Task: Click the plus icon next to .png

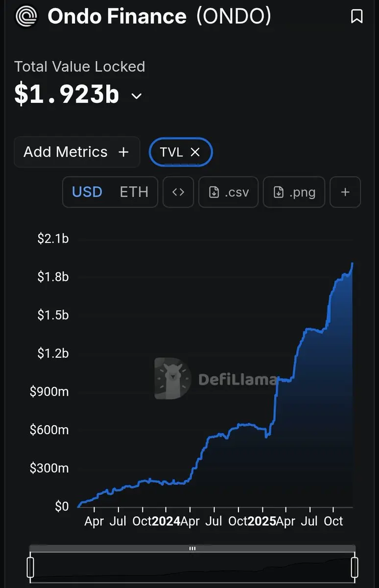Action: click(x=345, y=192)
